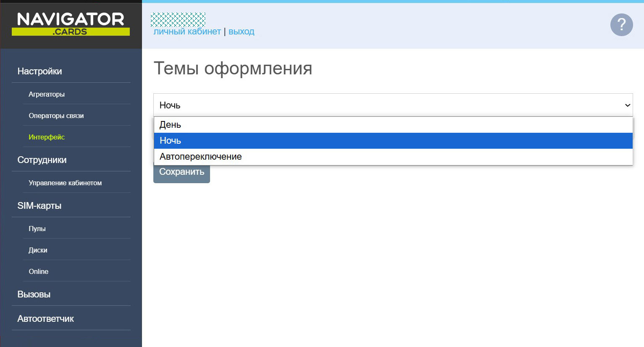Go to Агрегаторы in sidebar
644x347 pixels.
tap(47, 95)
